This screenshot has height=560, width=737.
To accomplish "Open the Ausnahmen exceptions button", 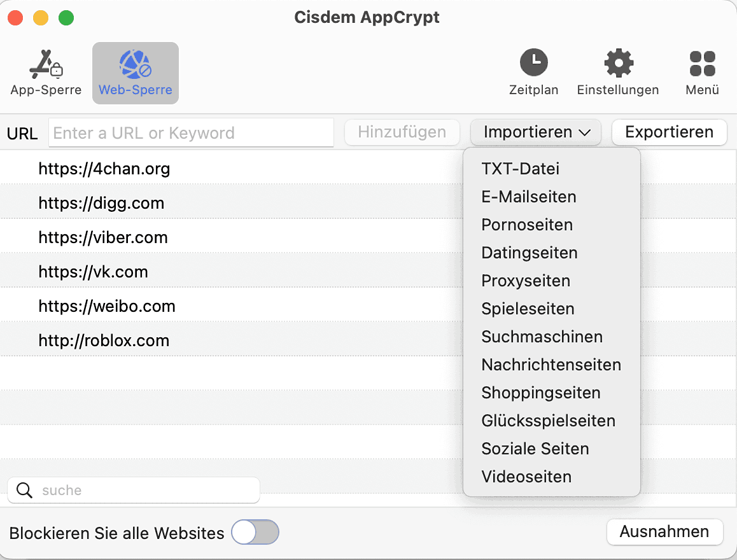I will [x=664, y=532].
